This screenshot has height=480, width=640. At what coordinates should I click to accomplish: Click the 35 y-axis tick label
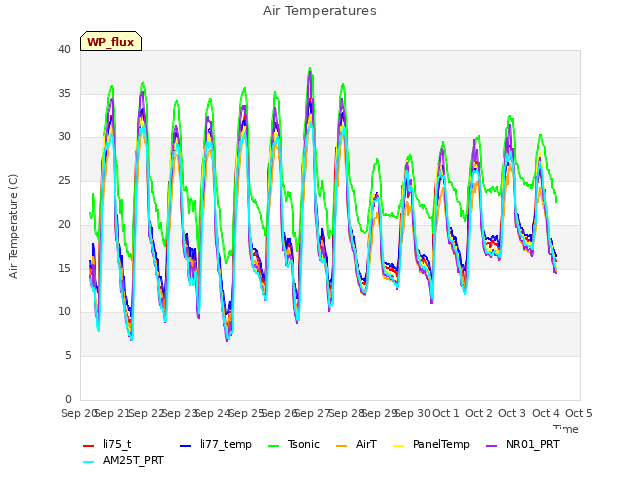click(x=64, y=93)
